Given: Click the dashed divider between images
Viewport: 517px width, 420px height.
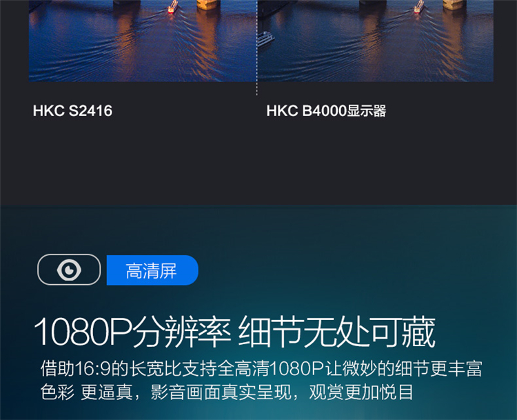Looking at the screenshot, I should point(257,48).
